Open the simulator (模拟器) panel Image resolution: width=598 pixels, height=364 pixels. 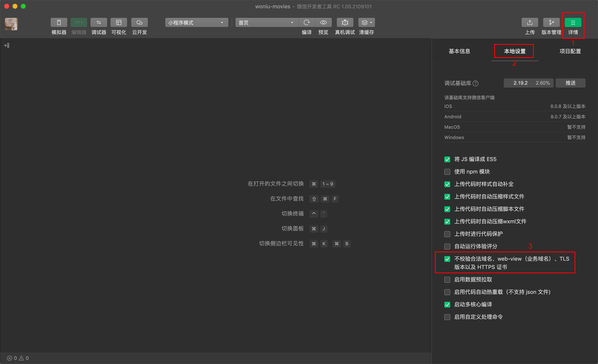(x=59, y=23)
